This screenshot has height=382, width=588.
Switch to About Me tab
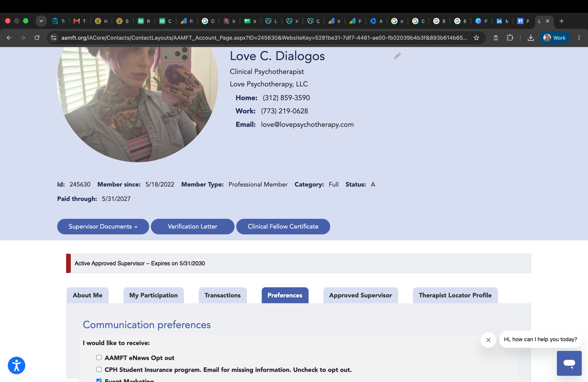point(87,295)
